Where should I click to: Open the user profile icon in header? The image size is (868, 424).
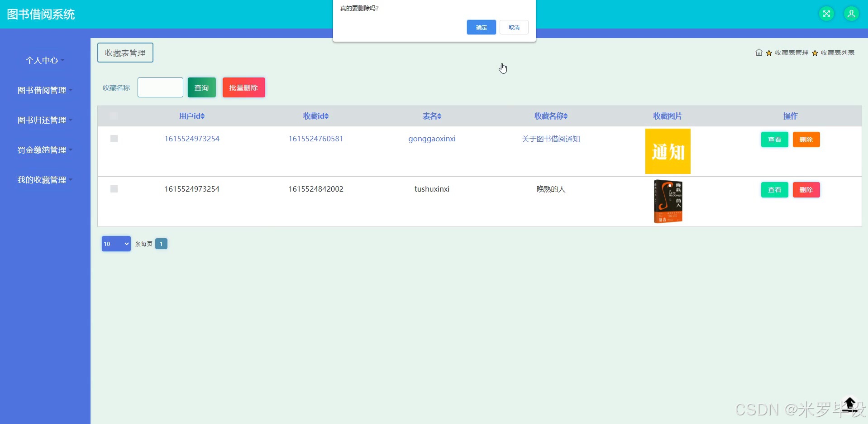851,14
